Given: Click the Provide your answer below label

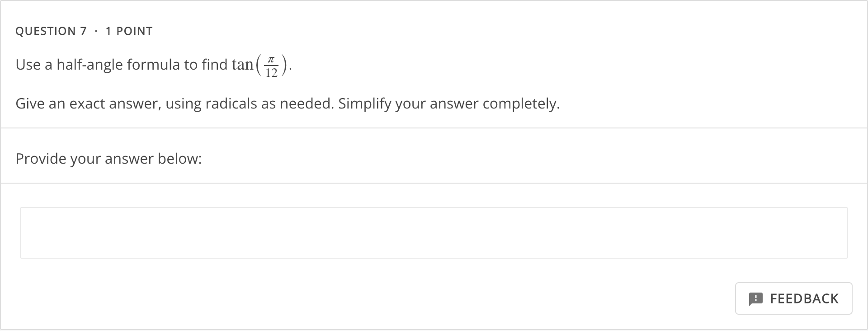Looking at the screenshot, I should (108, 159).
